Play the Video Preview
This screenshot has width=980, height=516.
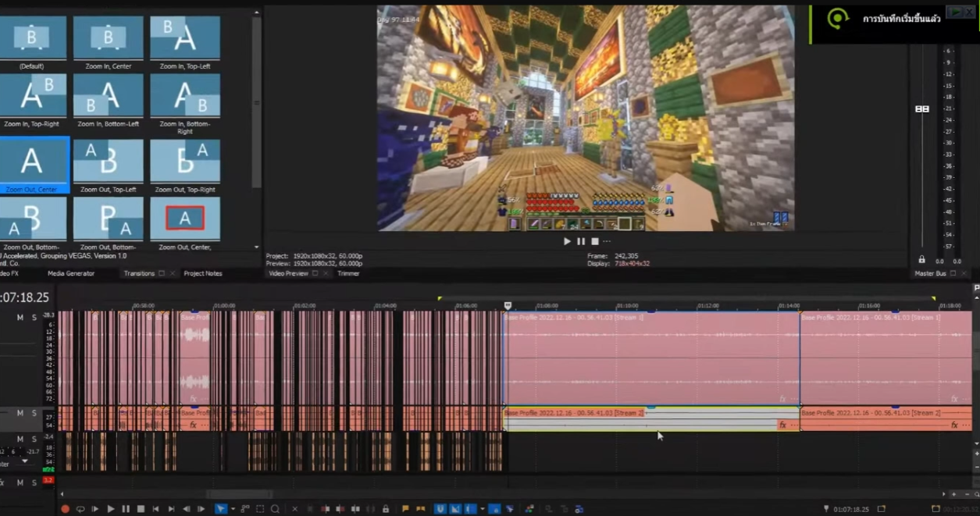567,241
